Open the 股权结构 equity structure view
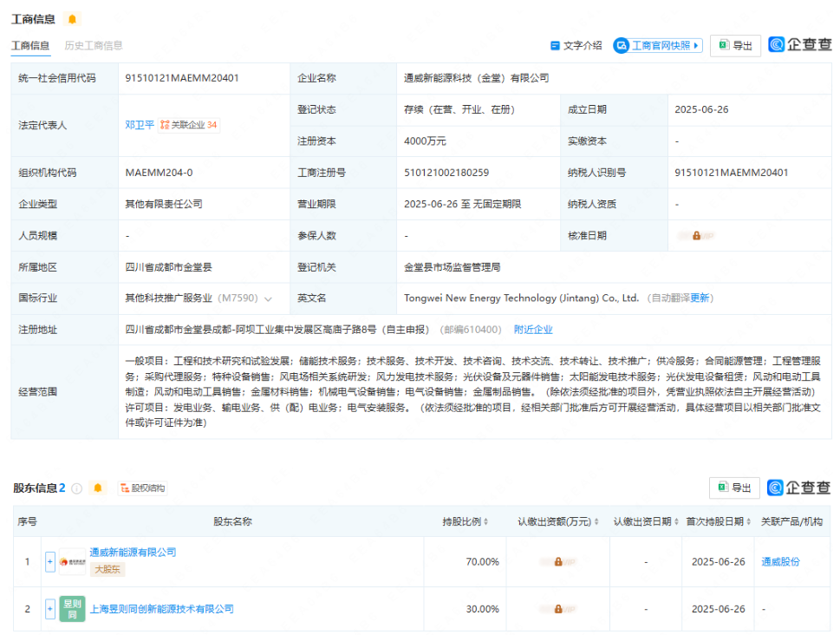The width and height of the screenshot is (840, 635). (142, 488)
